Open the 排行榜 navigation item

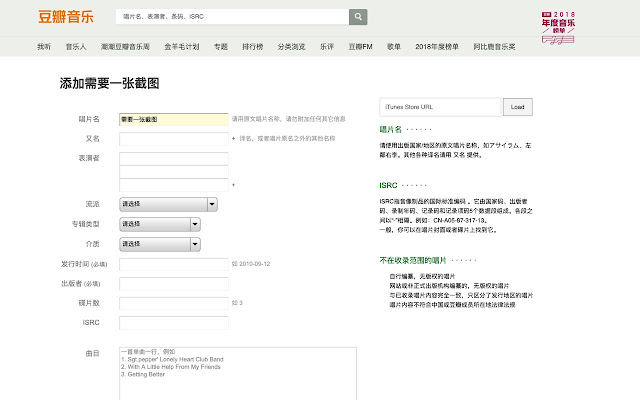[x=253, y=47]
